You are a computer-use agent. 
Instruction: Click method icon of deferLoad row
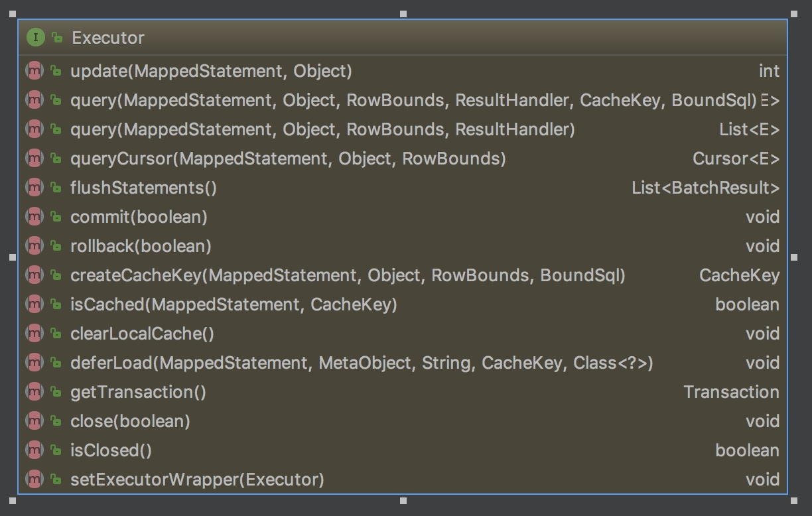point(34,363)
